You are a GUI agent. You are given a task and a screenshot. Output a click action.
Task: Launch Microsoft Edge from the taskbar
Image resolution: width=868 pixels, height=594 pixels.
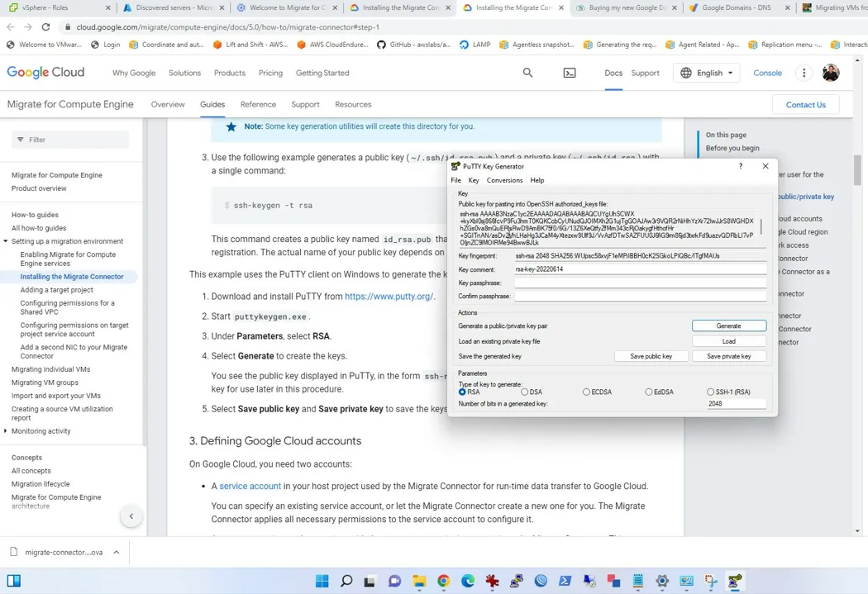pyautogui.click(x=468, y=581)
